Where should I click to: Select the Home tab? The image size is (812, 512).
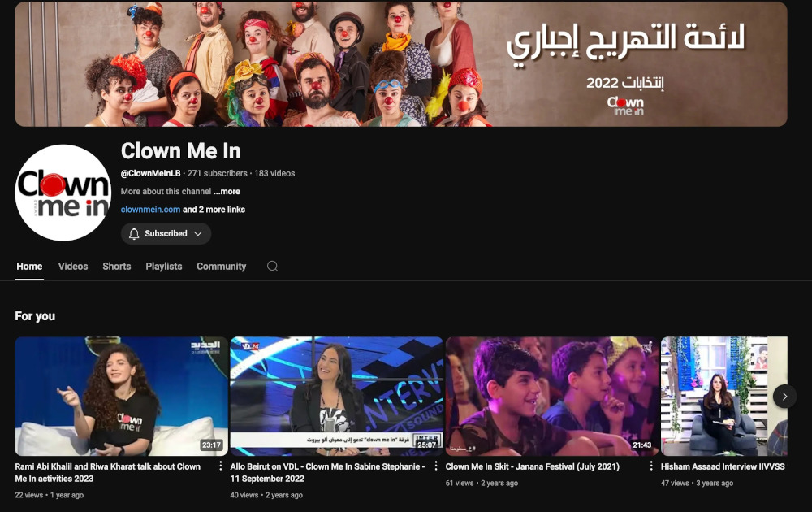tap(29, 267)
